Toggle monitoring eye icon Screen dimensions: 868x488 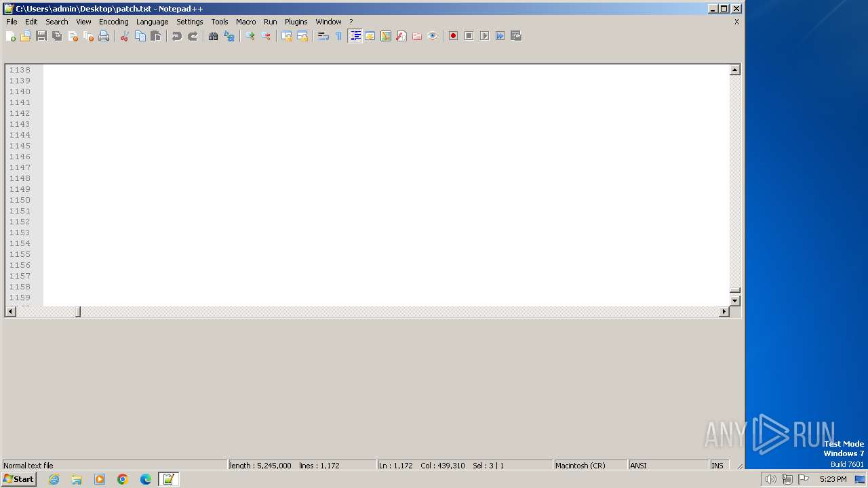click(433, 36)
